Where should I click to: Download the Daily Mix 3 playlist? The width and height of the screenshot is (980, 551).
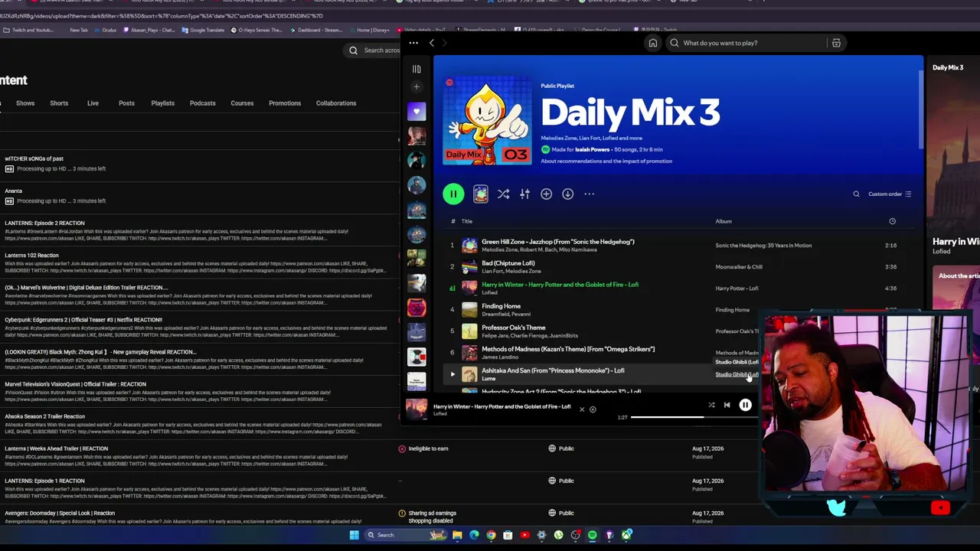tap(567, 194)
